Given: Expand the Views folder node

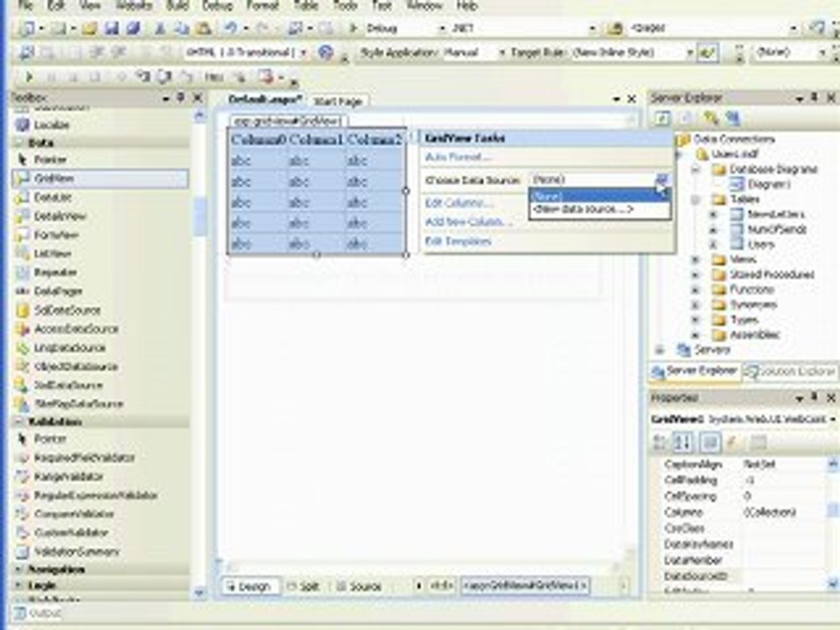Looking at the screenshot, I should (x=696, y=259).
